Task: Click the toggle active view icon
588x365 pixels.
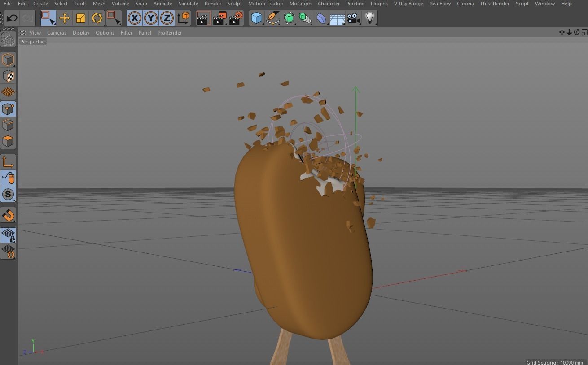Action: [584, 32]
